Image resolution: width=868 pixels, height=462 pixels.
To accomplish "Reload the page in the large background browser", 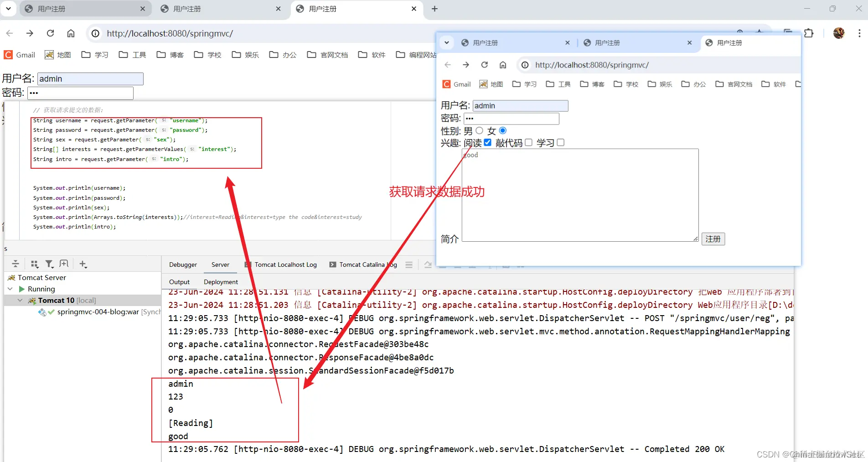I will pos(50,33).
